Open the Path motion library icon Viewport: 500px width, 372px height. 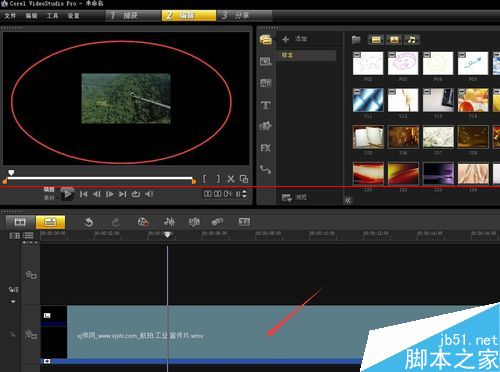(x=266, y=169)
